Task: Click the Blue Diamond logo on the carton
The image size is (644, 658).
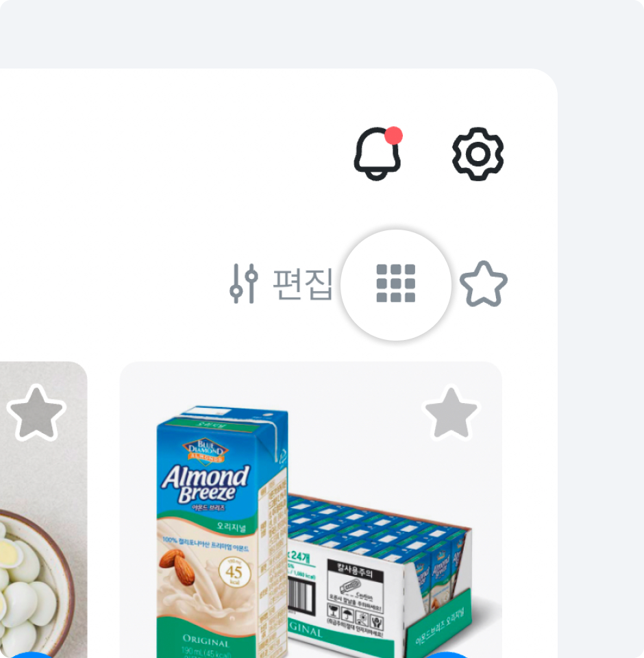Action: (206, 451)
